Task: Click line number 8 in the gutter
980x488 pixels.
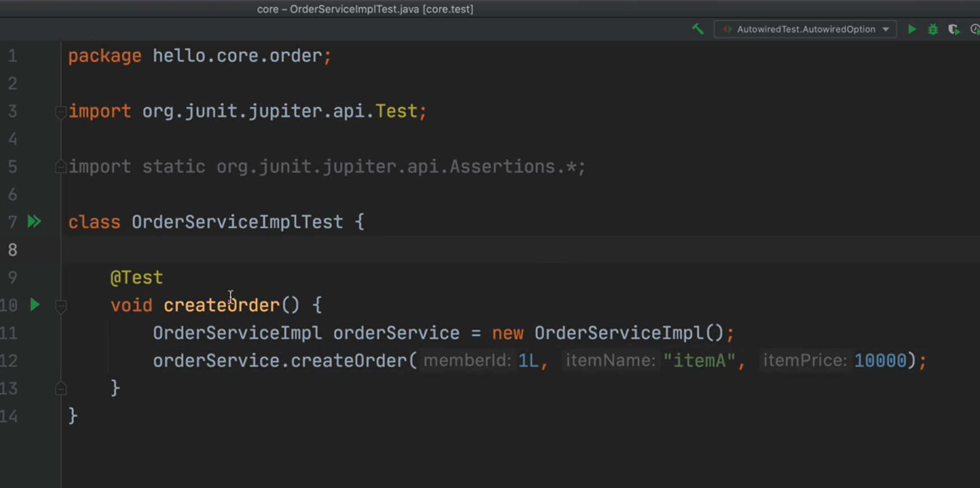Action: tap(12, 250)
